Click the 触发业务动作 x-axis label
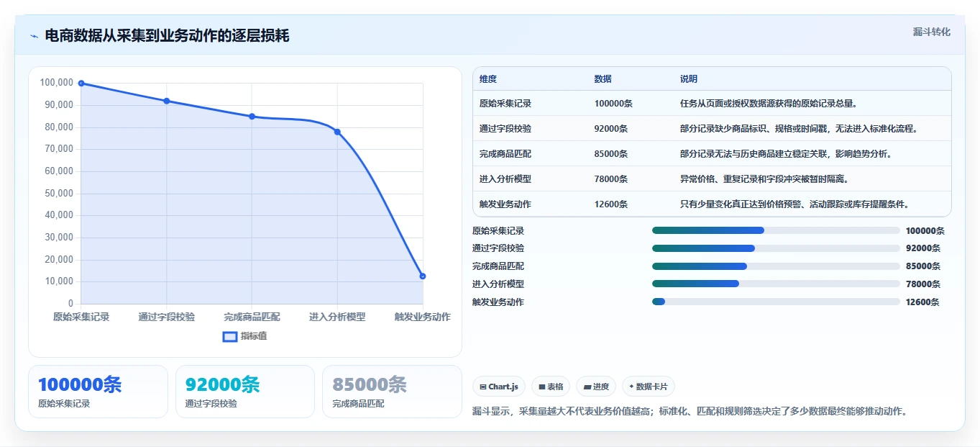Screen dimensions: 980x447 click(423, 317)
